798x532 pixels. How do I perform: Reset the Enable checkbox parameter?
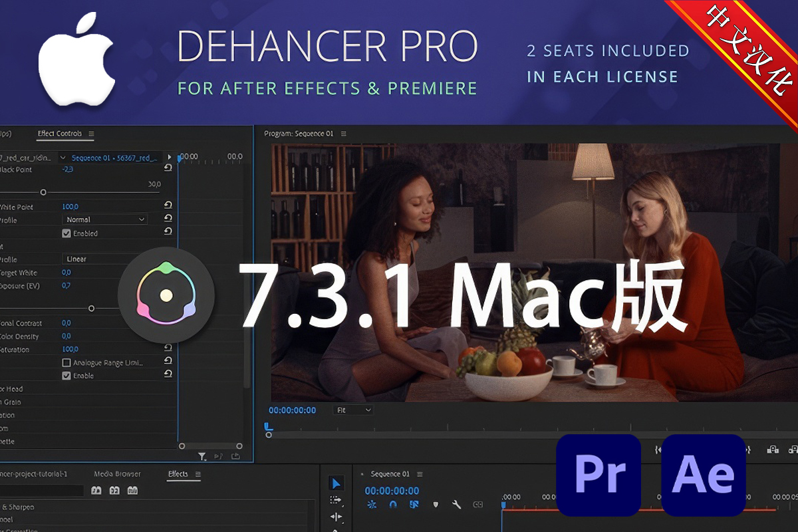168,374
